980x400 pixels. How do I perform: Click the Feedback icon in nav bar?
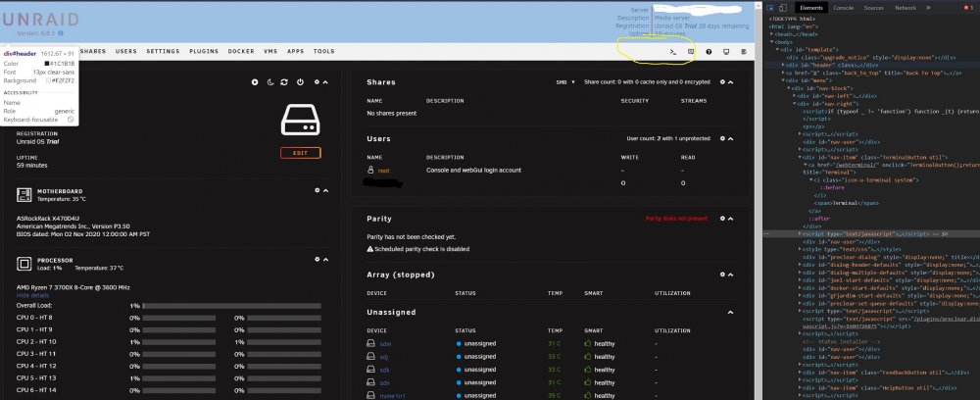click(x=691, y=52)
